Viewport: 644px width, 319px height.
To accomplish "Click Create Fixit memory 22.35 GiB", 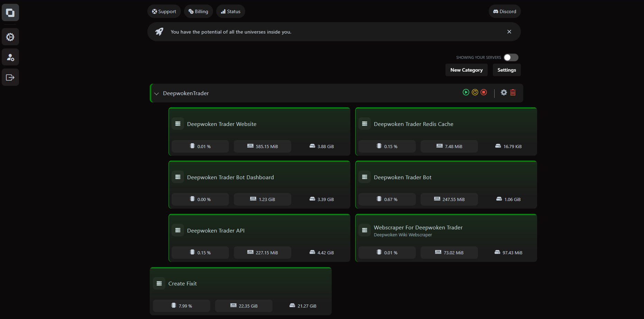I will 244,306.
